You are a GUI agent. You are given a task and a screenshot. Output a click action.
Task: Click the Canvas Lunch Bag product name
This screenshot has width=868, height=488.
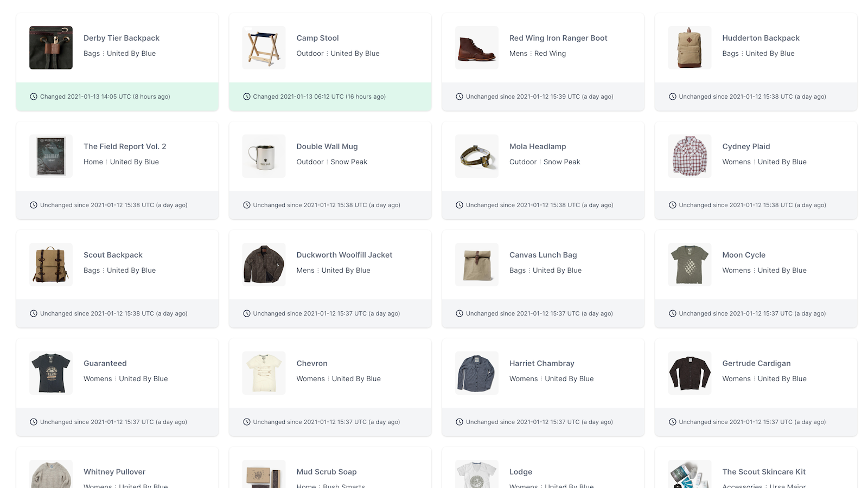pyautogui.click(x=543, y=255)
